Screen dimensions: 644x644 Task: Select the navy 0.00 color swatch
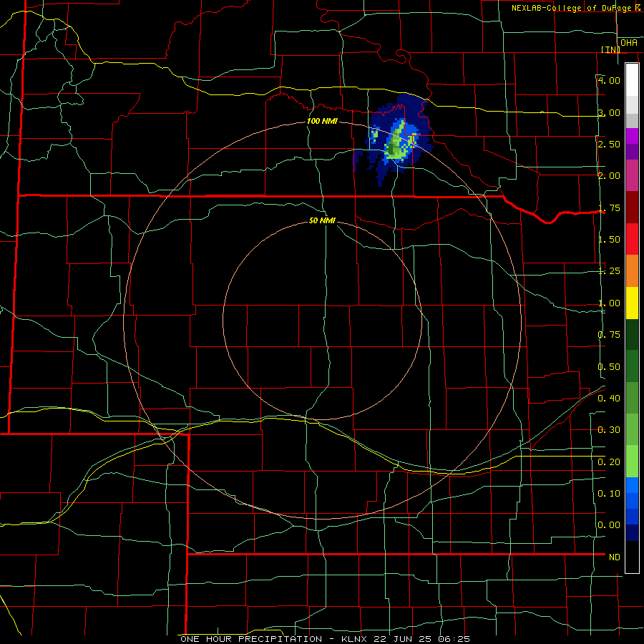click(632, 533)
